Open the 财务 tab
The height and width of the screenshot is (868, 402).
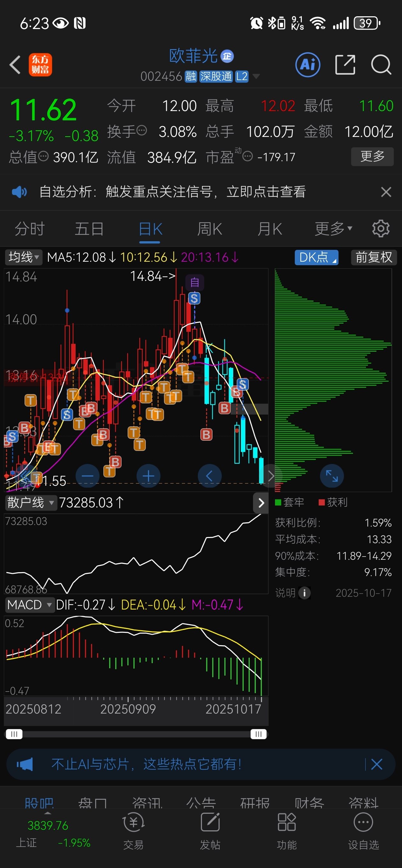(x=309, y=803)
